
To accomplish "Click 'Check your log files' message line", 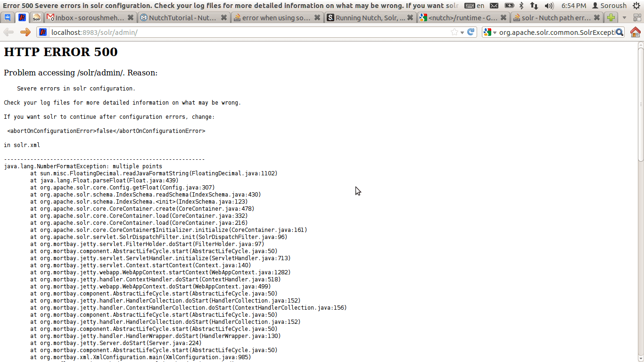I will point(123,103).
